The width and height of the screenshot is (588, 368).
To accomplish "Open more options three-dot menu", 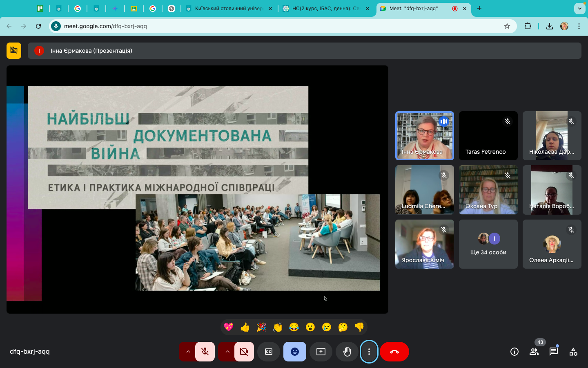I will pyautogui.click(x=369, y=352).
